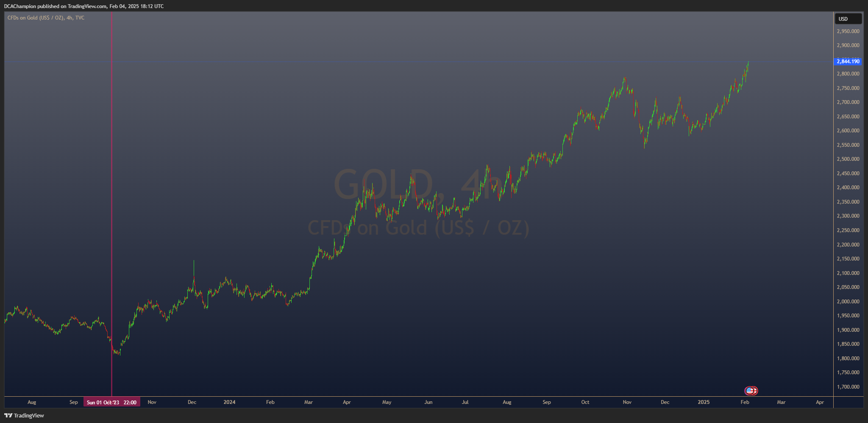Click the magenta vertical crosshair line on chart
The width and height of the screenshot is (868, 423).
click(x=111, y=204)
